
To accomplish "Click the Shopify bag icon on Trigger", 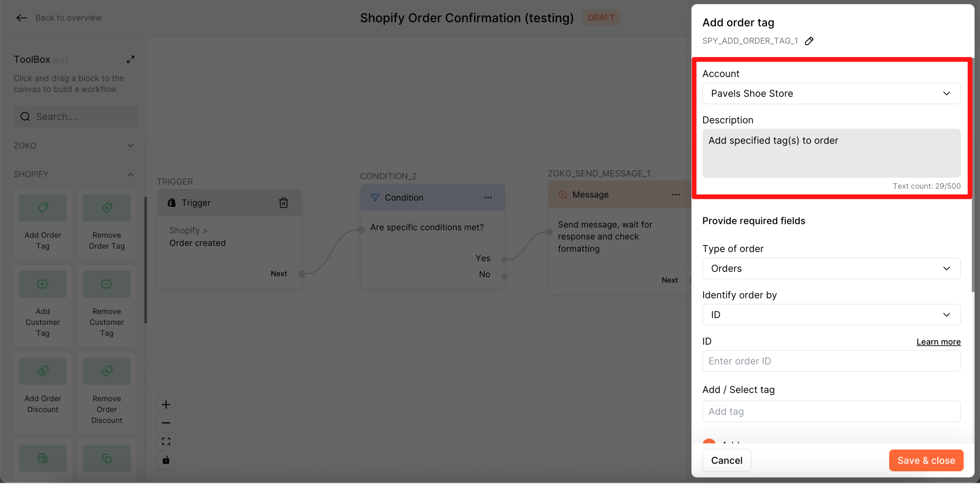I will (x=172, y=203).
